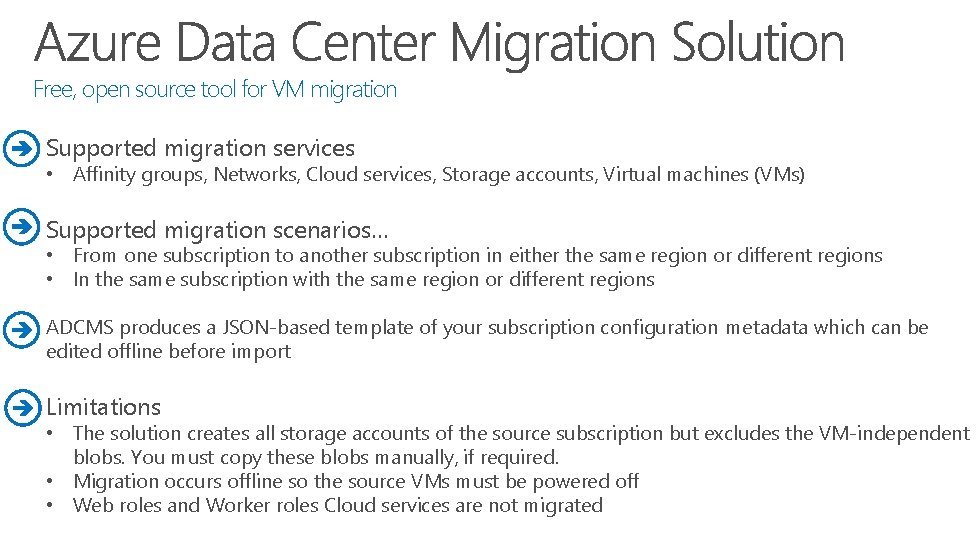Select the Azure Data Center Migration Solution title
This screenshot has height=551, width=979.
tap(439, 42)
